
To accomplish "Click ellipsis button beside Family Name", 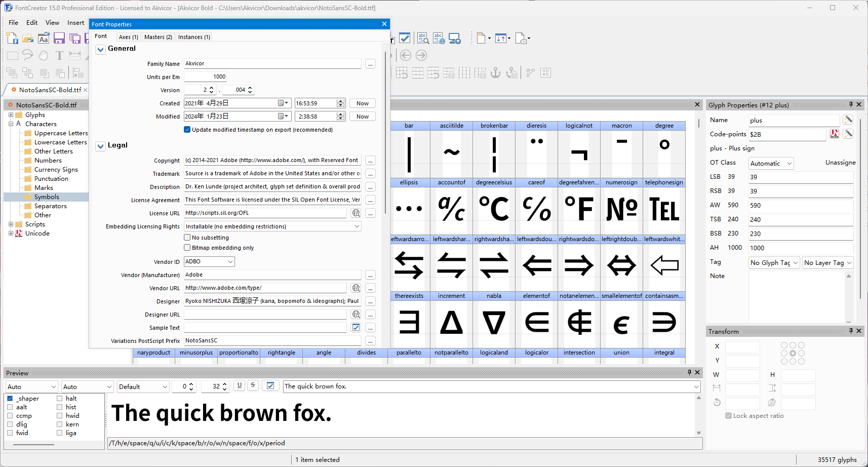I will [x=371, y=64].
